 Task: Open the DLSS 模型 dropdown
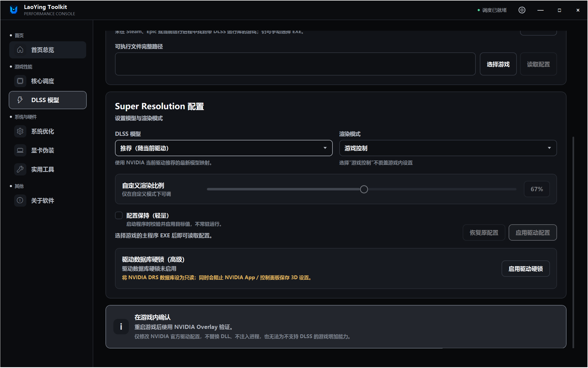pos(224,148)
